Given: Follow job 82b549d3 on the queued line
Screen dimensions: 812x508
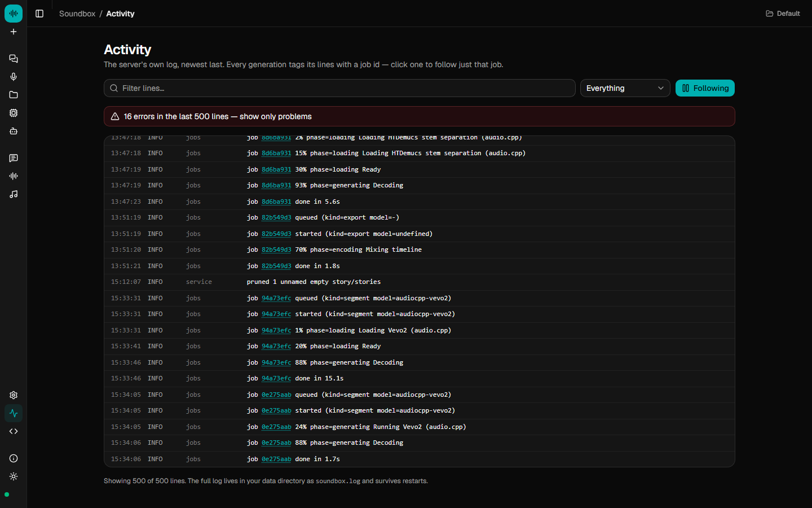Looking at the screenshot, I should coord(276,217).
